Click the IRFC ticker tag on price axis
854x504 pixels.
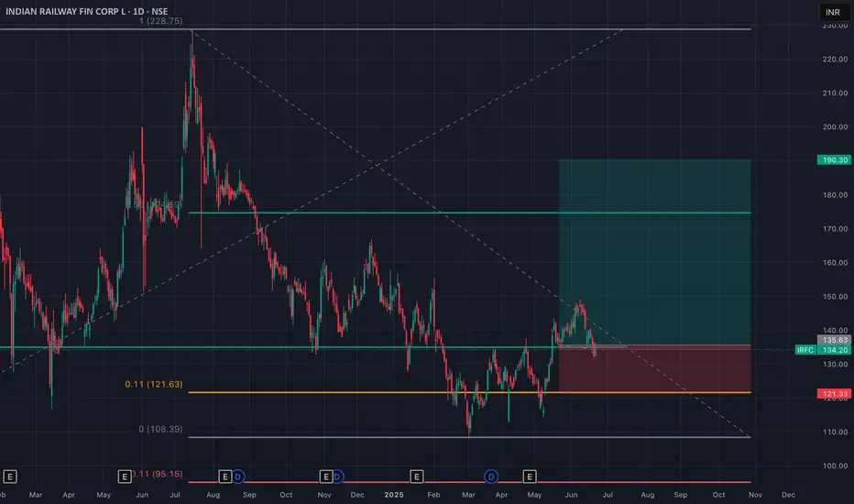805,350
